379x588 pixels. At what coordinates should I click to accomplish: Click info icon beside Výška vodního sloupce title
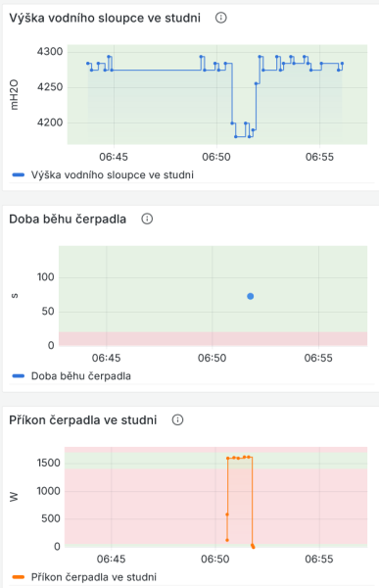[220, 18]
